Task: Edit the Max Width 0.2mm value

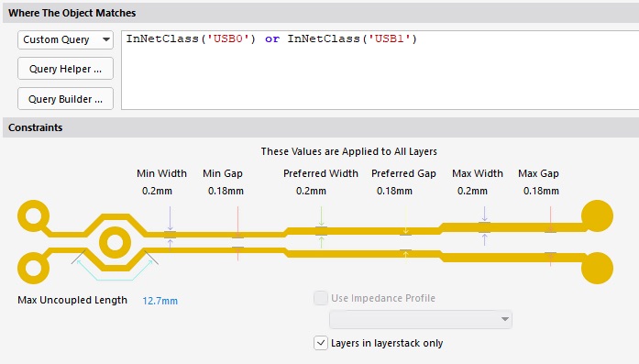Action: (472, 191)
